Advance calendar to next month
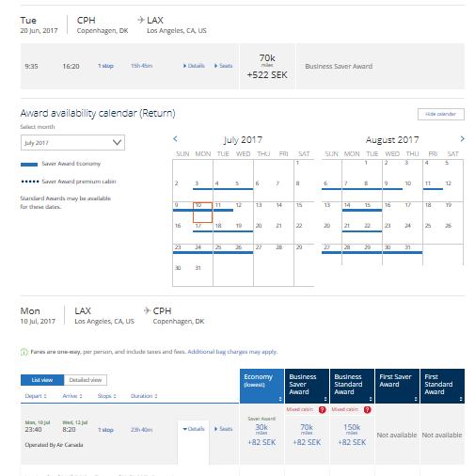 coord(462,139)
